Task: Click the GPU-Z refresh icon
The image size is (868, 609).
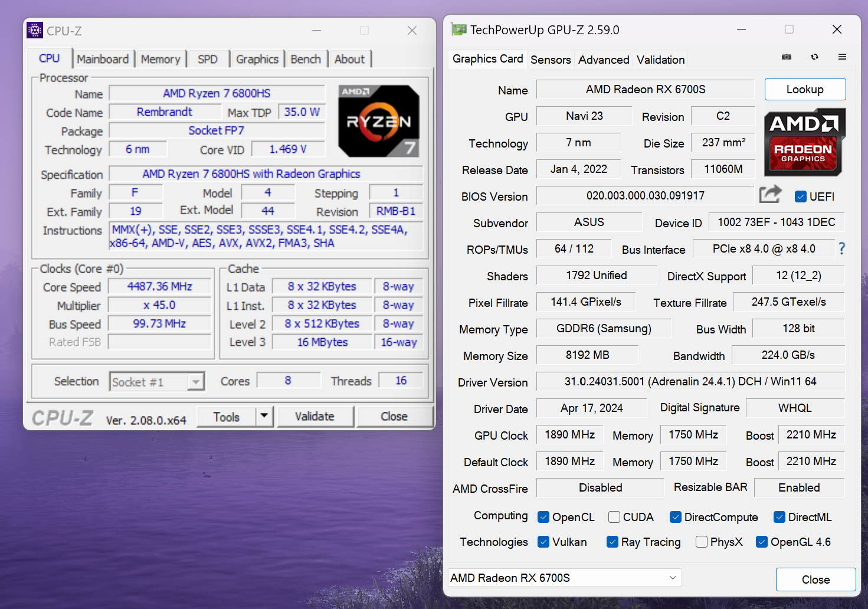Action: 815,57
